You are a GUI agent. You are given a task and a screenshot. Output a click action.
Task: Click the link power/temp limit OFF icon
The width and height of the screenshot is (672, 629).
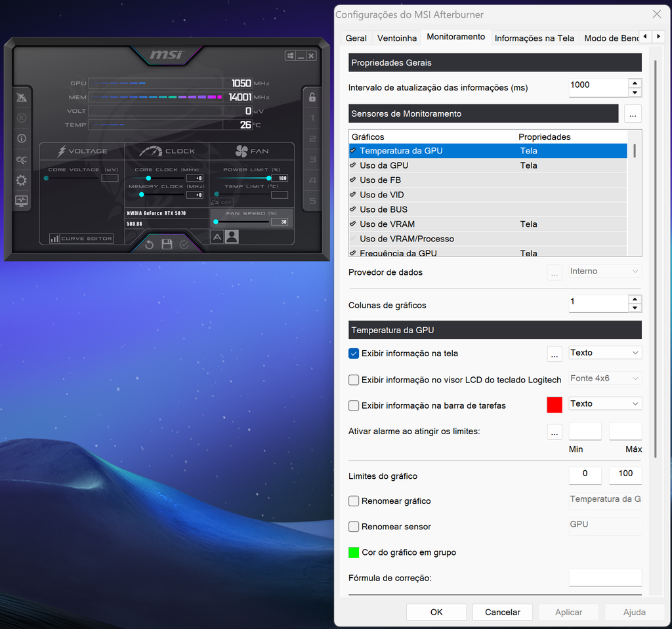click(221, 202)
